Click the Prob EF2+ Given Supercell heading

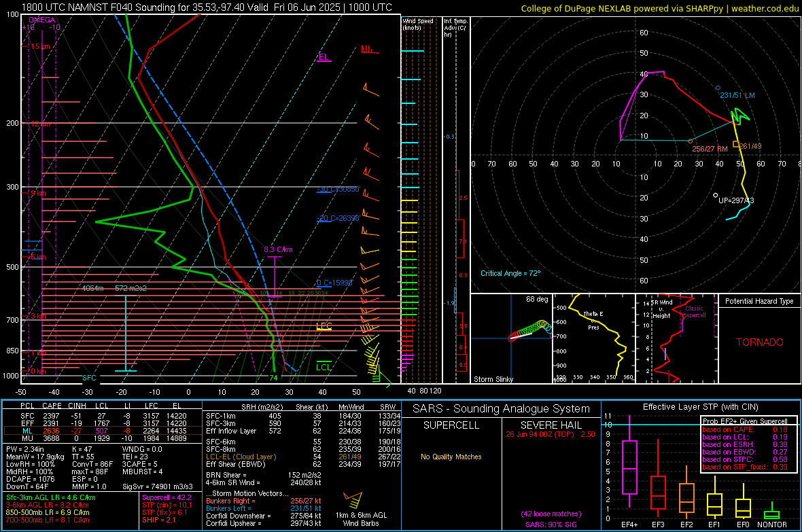(x=745, y=421)
